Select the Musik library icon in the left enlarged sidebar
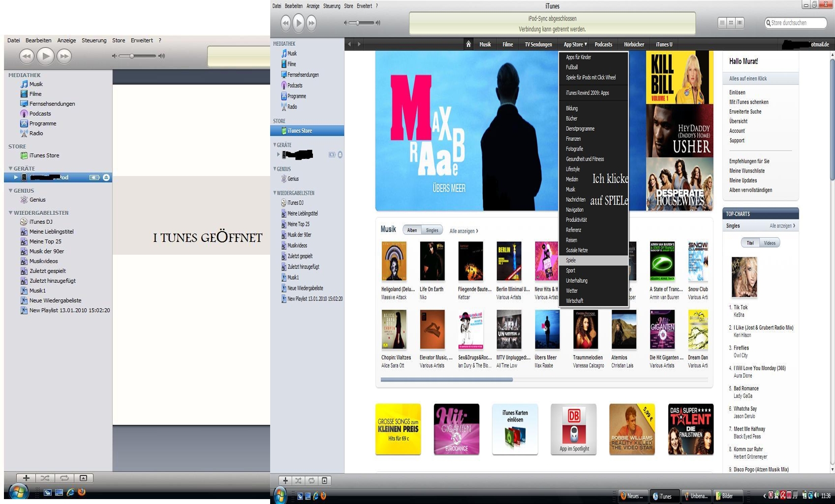This screenshot has height=504, width=835. (x=24, y=84)
